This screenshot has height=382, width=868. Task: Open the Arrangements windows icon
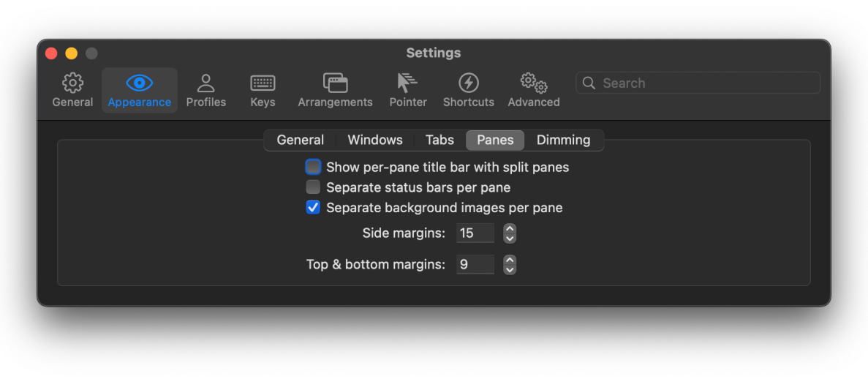(x=335, y=83)
